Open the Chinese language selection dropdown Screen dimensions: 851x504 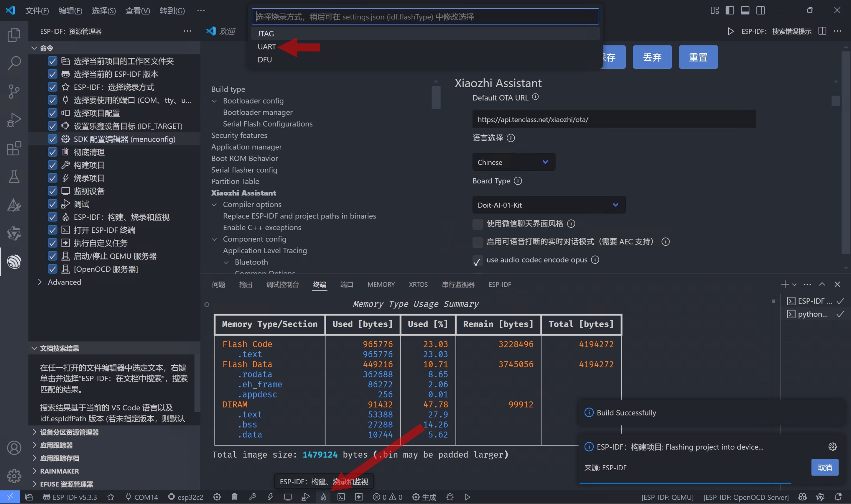tap(513, 162)
